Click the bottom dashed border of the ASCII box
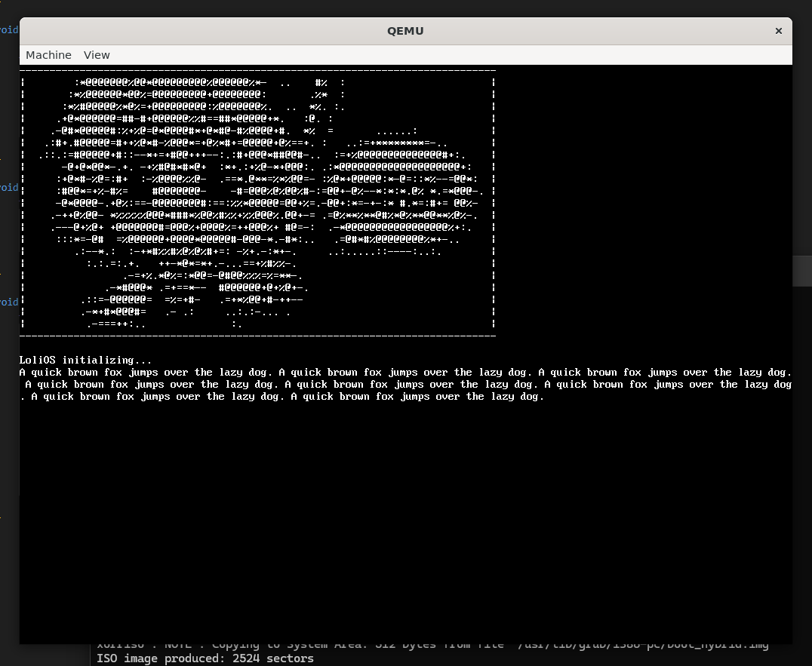The height and width of the screenshot is (666, 812). coord(257,335)
